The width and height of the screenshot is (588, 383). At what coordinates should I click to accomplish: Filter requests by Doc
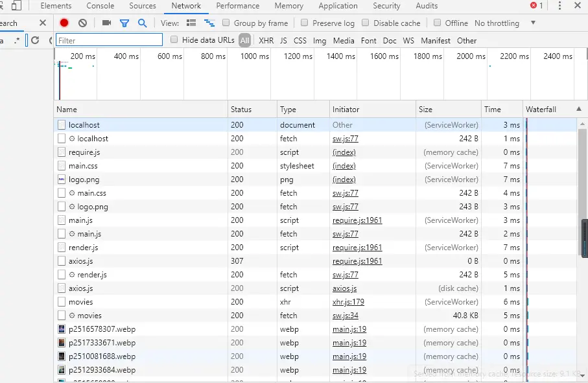[390, 40]
